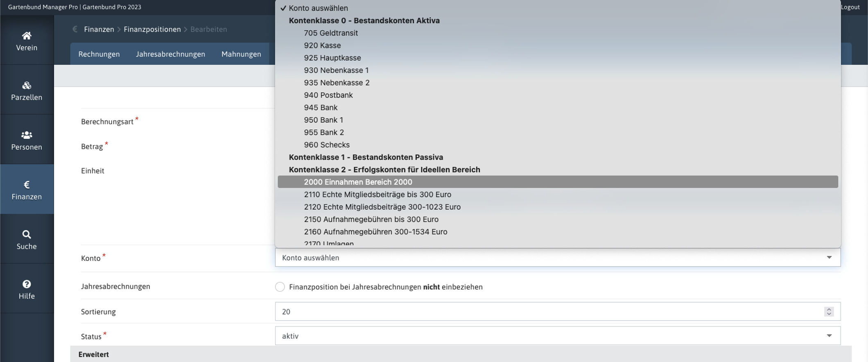Click the Sortierung input field with 20

pyautogui.click(x=558, y=312)
